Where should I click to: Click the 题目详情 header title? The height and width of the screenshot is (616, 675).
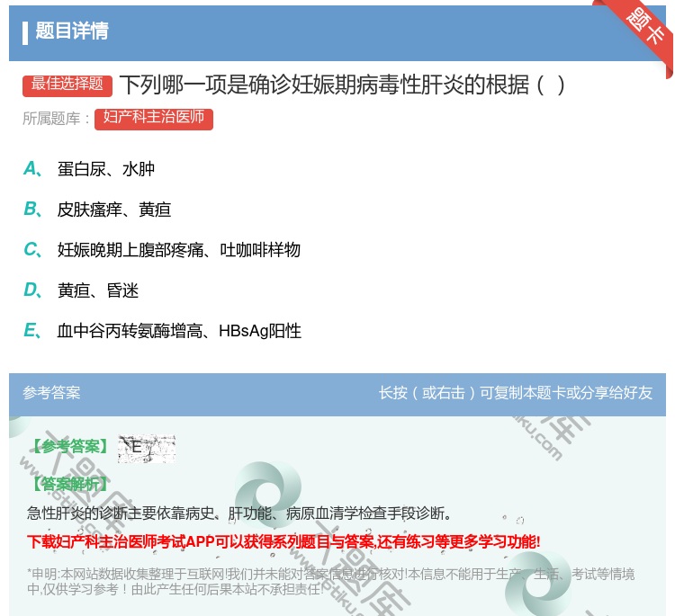tap(72, 31)
